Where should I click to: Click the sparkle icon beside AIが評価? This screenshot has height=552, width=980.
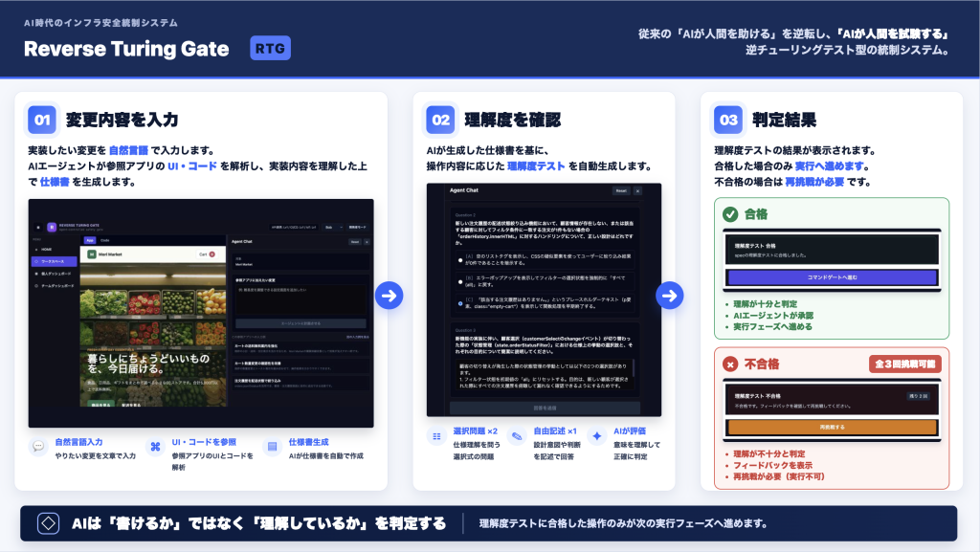[597, 436]
